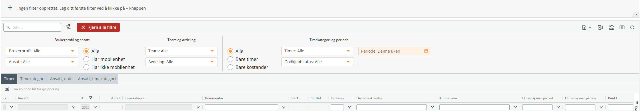
Task: Click the Søk search field
Action: [32, 27]
